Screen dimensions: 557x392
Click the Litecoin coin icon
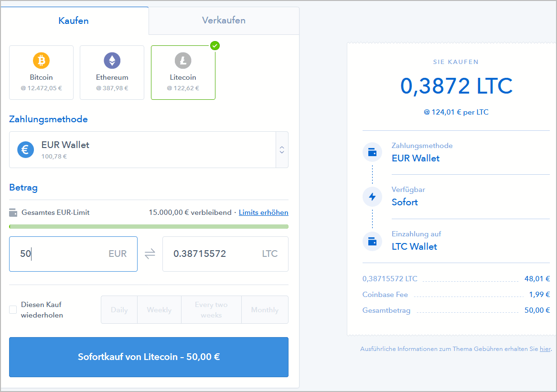click(183, 61)
